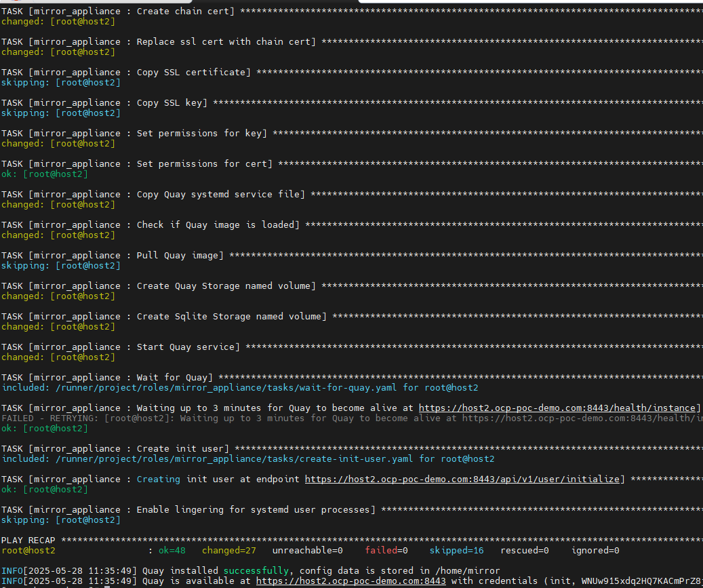Click the 'changed=27' recap value
Viewport: 703px width, 588px height.
point(228,550)
